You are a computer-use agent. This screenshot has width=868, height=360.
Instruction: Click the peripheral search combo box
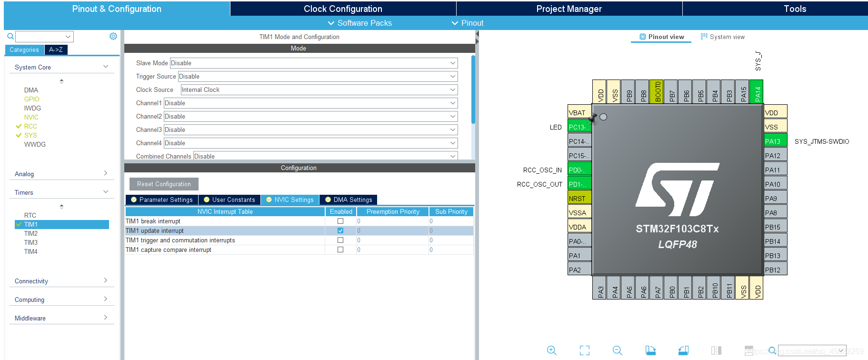[x=44, y=37]
